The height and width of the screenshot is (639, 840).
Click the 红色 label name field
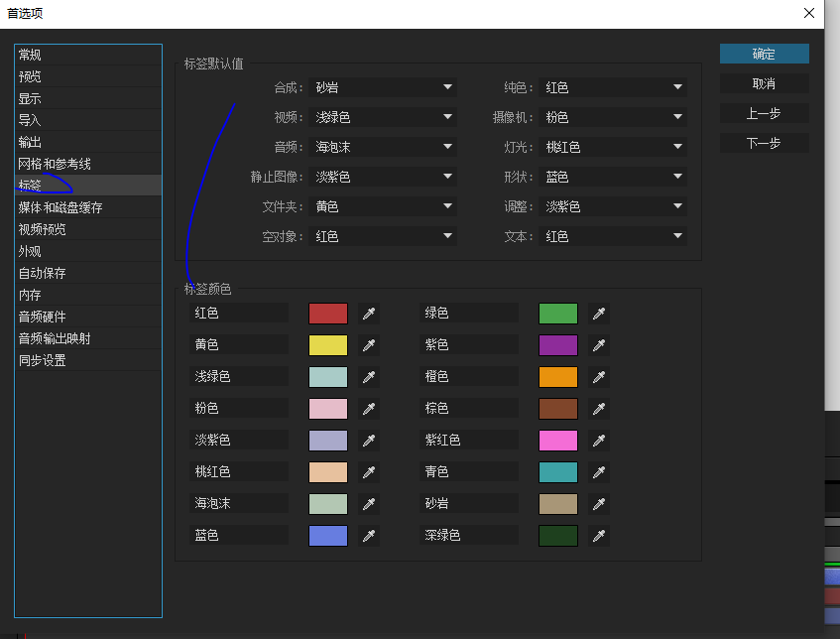pyautogui.click(x=238, y=313)
